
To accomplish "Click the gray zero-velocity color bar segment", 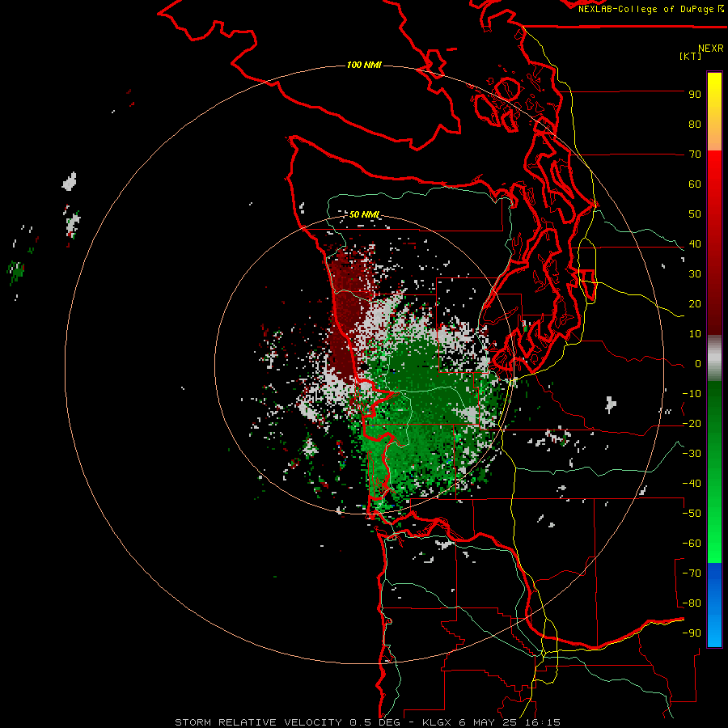I will click(714, 358).
